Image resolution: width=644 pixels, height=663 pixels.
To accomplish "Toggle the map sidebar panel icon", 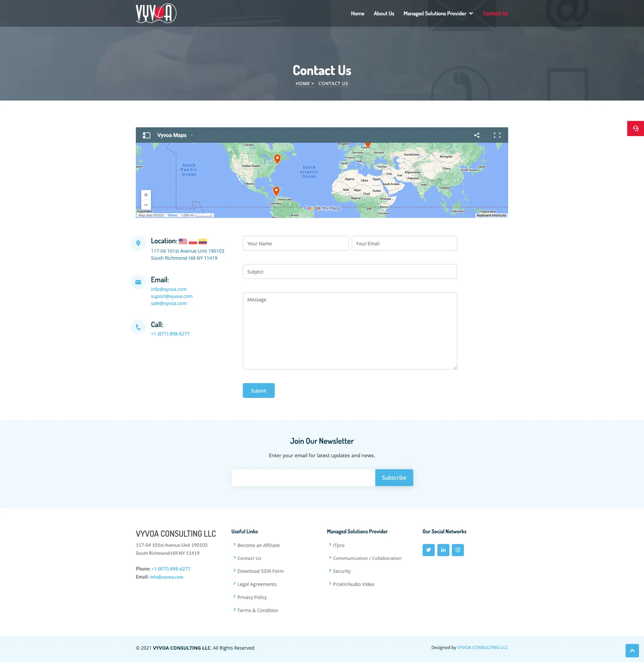I will [147, 135].
